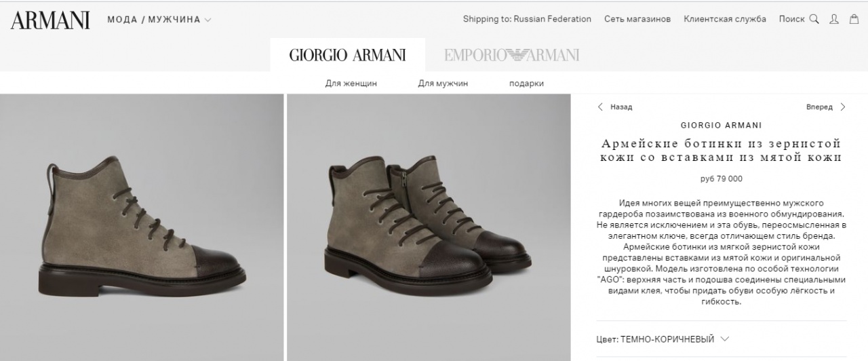
Task: Click the back arrow next to Назад
Action: coord(600,107)
